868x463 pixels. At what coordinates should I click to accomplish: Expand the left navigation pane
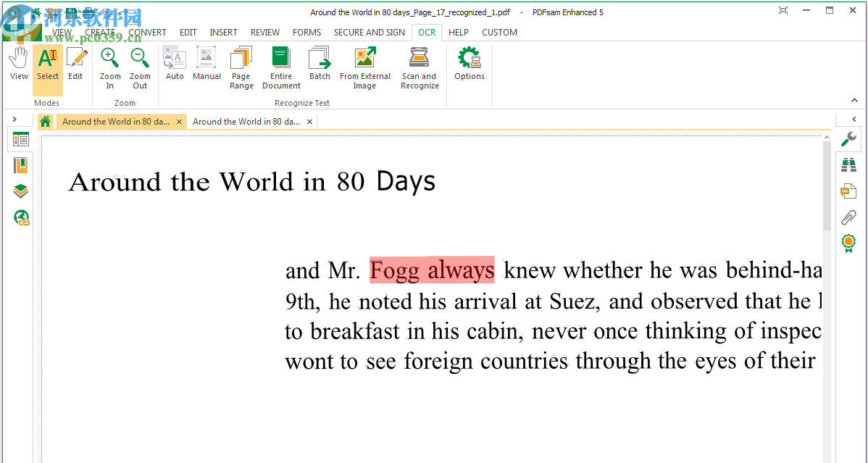tap(14, 119)
